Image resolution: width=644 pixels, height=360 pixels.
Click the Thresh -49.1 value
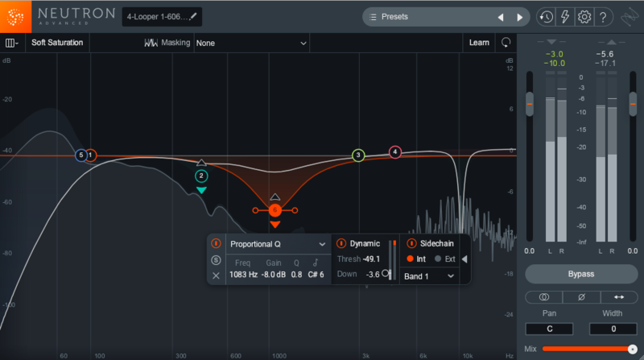[x=371, y=259]
